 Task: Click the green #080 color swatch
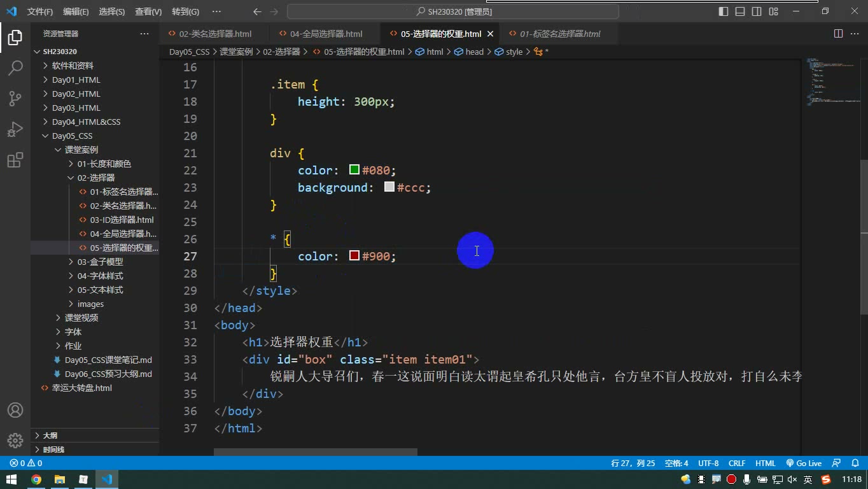coord(354,170)
